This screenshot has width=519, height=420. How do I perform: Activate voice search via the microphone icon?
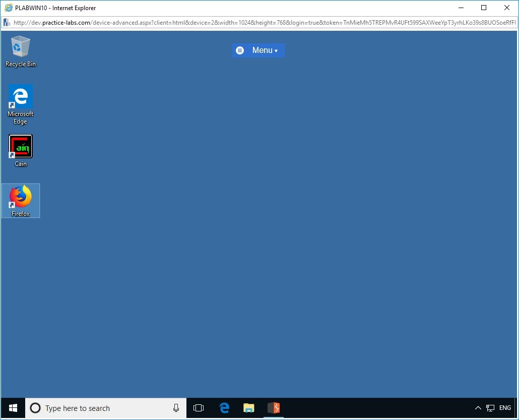[176, 408]
